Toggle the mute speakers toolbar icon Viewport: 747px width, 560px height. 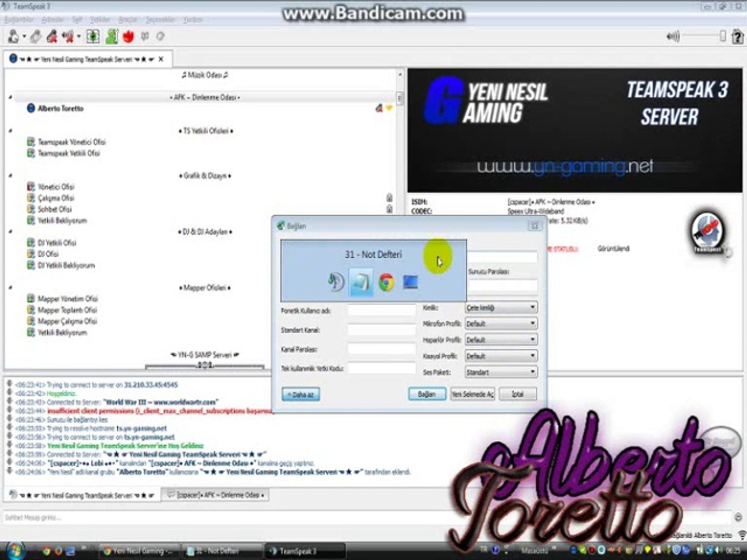tap(68, 37)
